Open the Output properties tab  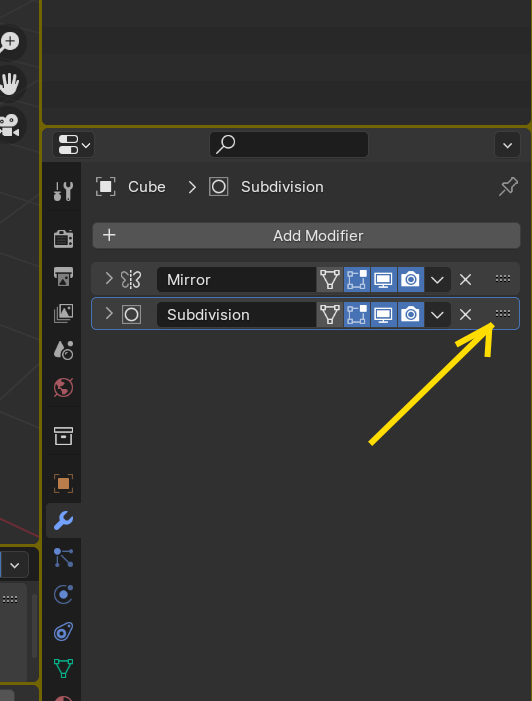(63, 276)
